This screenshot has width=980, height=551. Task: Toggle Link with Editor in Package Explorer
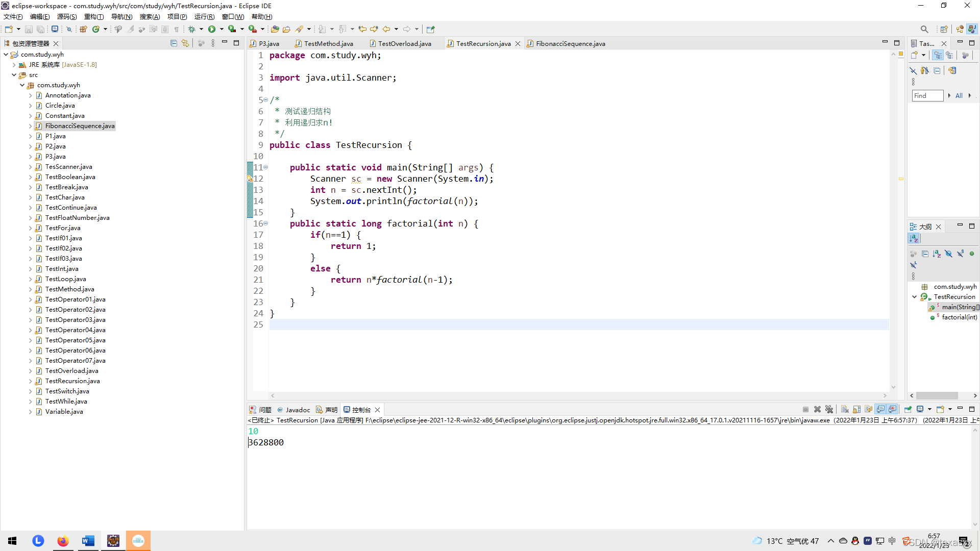coord(185,43)
